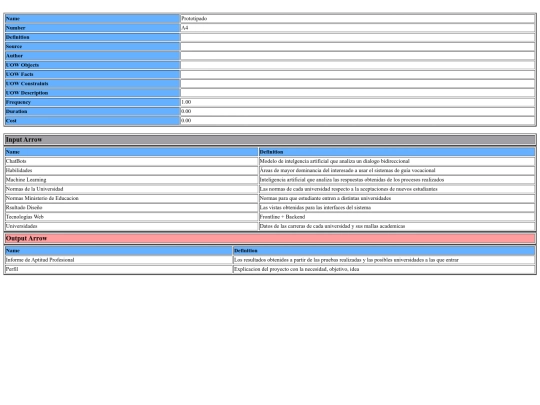Image resolution: width=540 pixels, height=405 pixels.
Task: Click the 'Prototipado' name value cell
Action: click(357, 19)
